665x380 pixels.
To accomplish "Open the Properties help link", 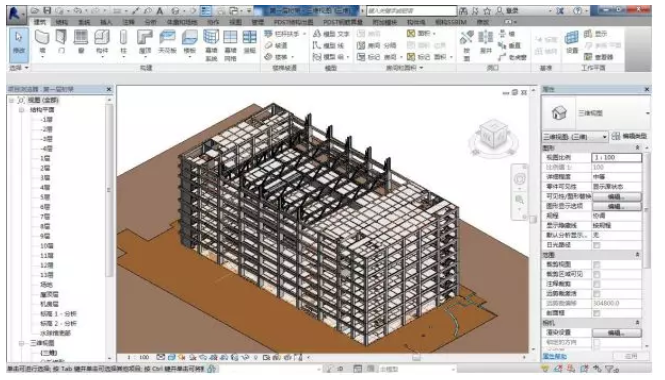I will [554, 356].
